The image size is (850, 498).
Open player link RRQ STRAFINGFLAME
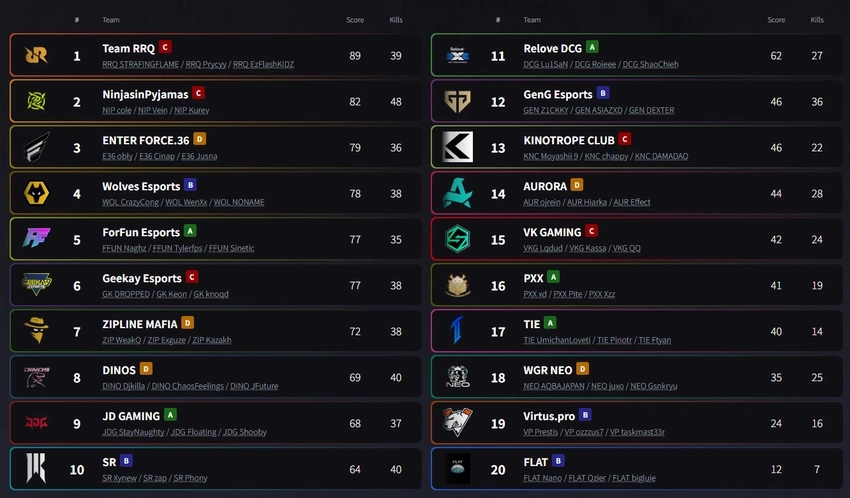click(140, 64)
